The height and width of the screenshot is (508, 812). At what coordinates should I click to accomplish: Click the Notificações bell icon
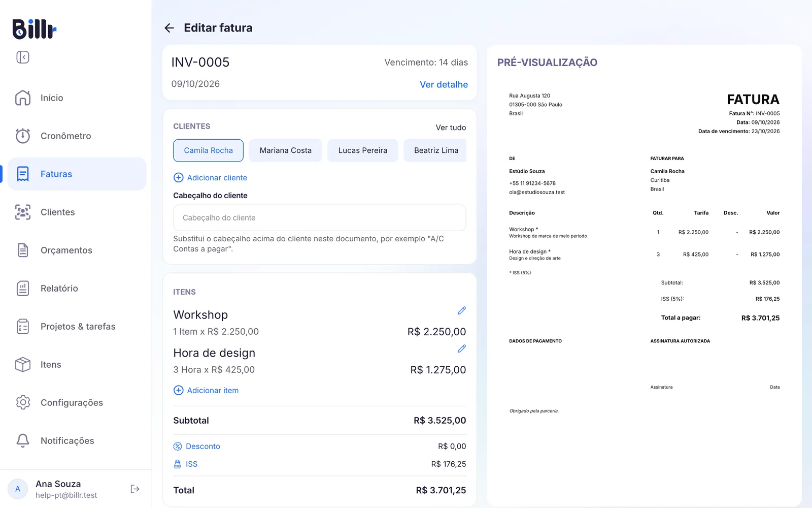[x=23, y=440]
